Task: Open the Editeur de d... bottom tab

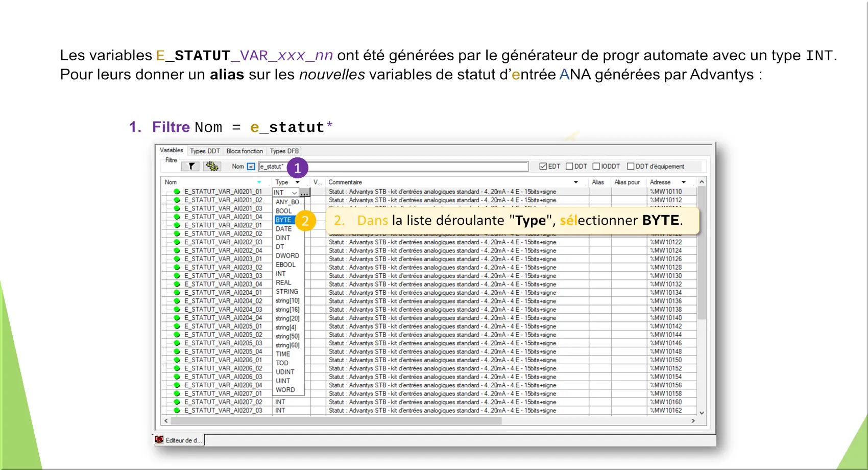Action: click(x=180, y=440)
